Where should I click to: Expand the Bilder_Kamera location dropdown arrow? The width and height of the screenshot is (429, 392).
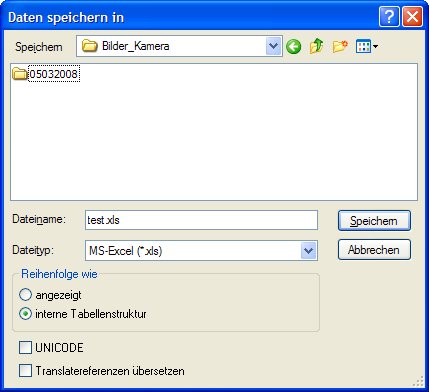pyautogui.click(x=274, y=46)
